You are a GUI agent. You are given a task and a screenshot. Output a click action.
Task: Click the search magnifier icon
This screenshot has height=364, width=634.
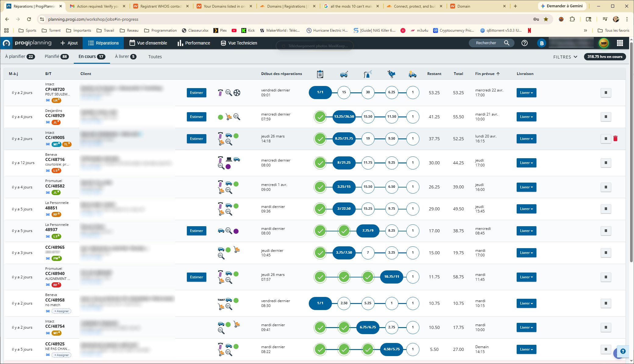pos(507,43)
